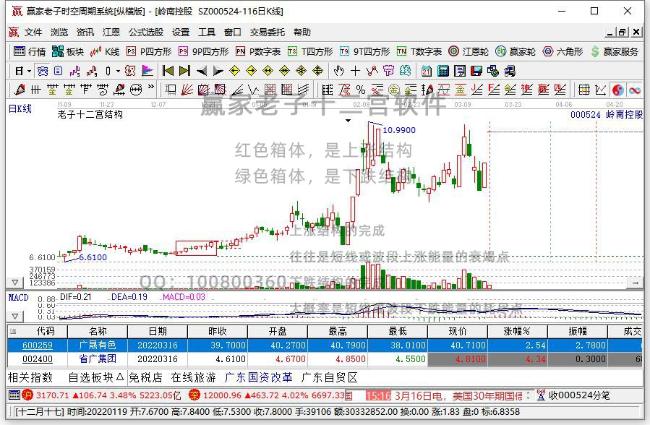Image resolution: width=650 pixels, height=425 pixels.
Task: Select the crosshair plus cursor icon
Action: click(355, 71)
